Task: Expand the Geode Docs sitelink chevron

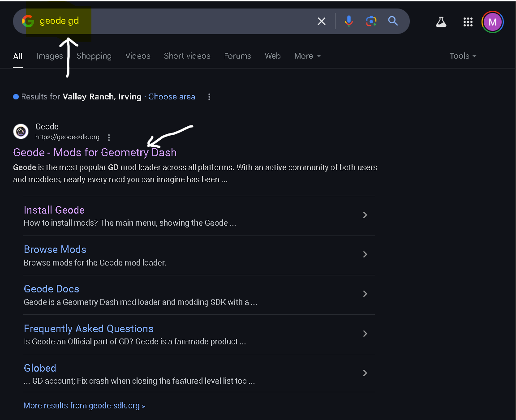Action: tap(365, 294)
